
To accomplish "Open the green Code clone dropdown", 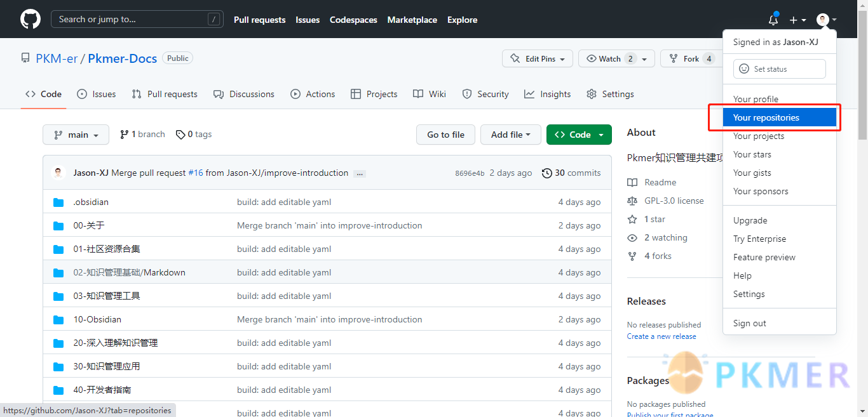I will (x=579, y=135).
